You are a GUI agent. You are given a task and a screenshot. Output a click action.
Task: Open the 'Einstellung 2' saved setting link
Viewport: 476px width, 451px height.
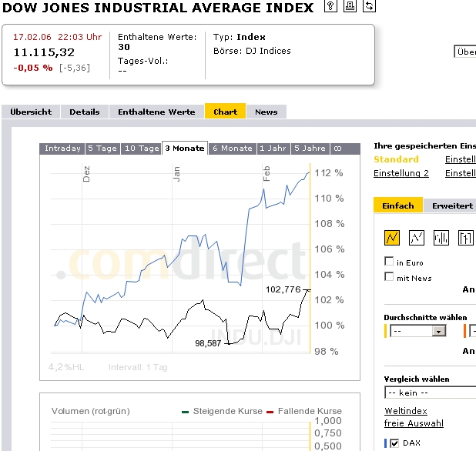401,173
